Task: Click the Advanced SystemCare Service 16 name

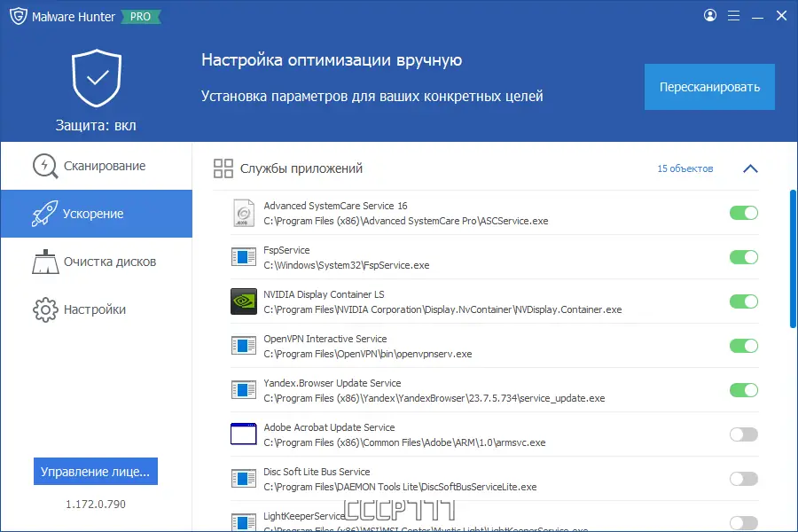Action: click(x=335, y=206)
